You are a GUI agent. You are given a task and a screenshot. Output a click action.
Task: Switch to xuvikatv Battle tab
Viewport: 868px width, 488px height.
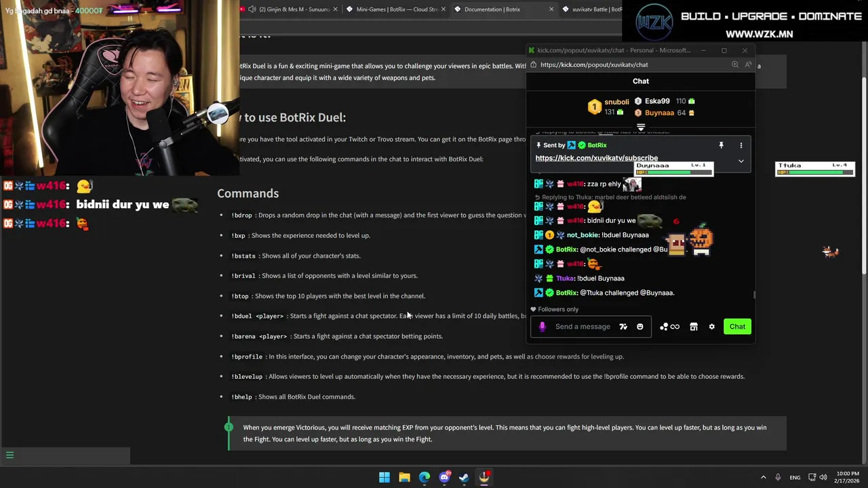(591, 9)
